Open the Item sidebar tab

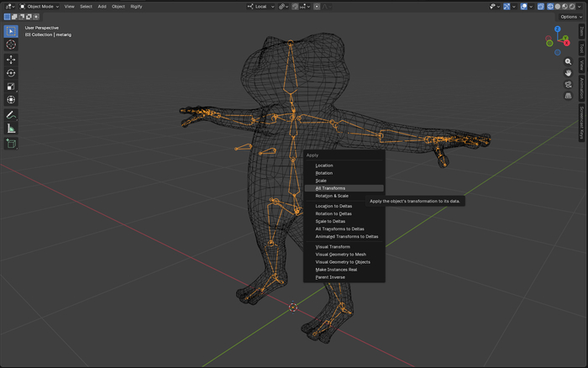582,31
